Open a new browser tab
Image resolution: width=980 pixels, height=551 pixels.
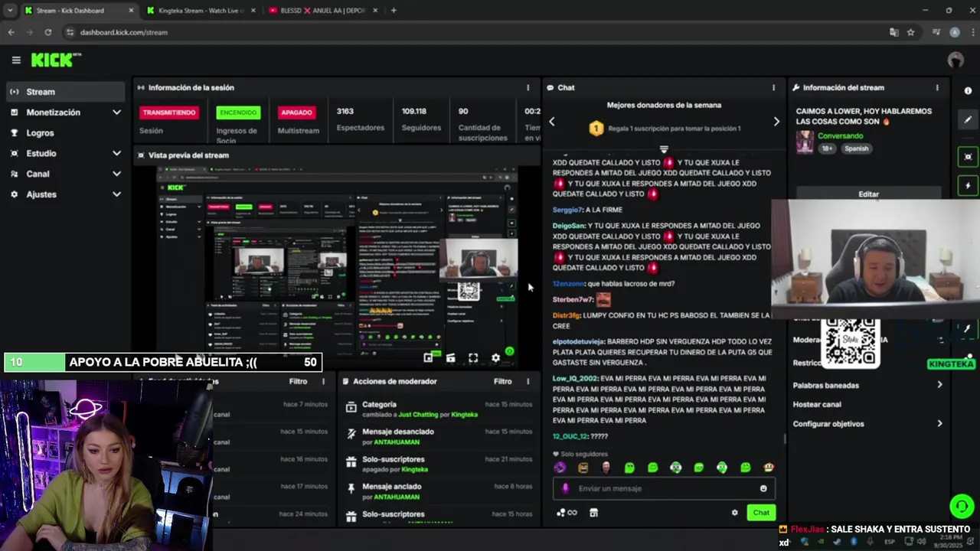tap(394, 11)
